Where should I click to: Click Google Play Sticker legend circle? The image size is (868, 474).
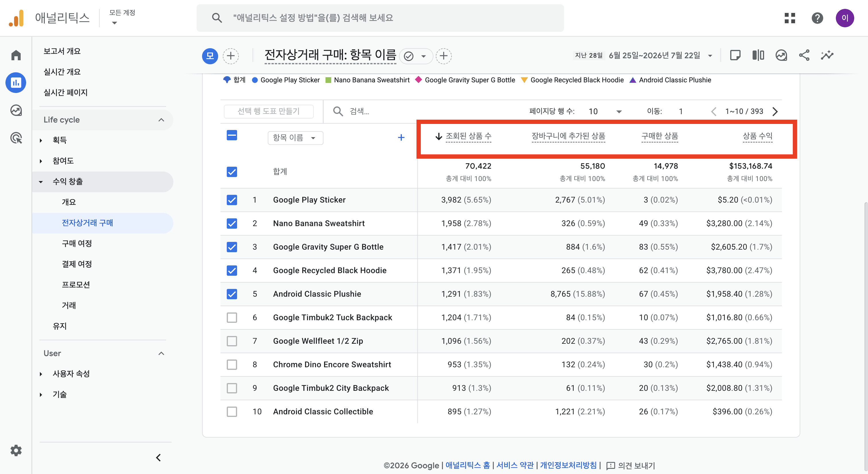255,80
